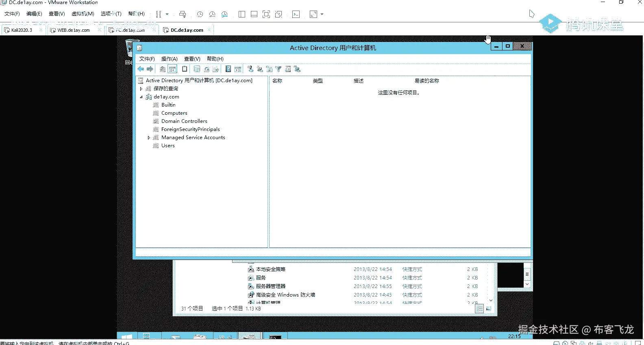This screenshot has width=644, height=345.
Task: Click the clipboard paste icon in AD toolbar
Action: pos(185,69)
